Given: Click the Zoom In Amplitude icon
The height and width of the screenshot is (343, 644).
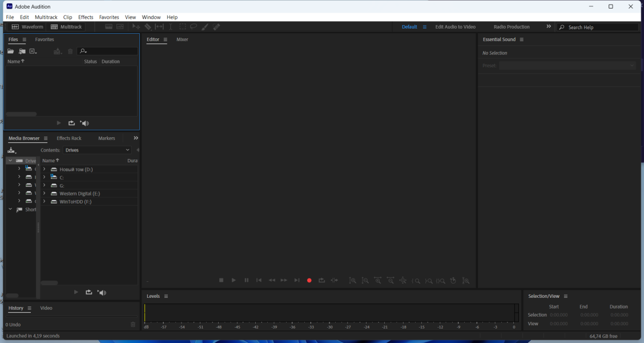Looking at the screenshot, I should (x=352, y=281).
